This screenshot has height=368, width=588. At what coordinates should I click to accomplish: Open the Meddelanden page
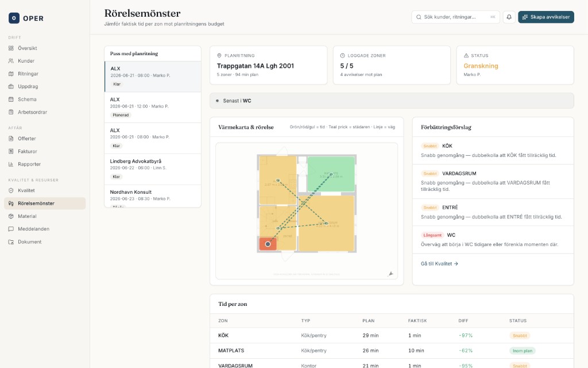(x=45, y=229)
